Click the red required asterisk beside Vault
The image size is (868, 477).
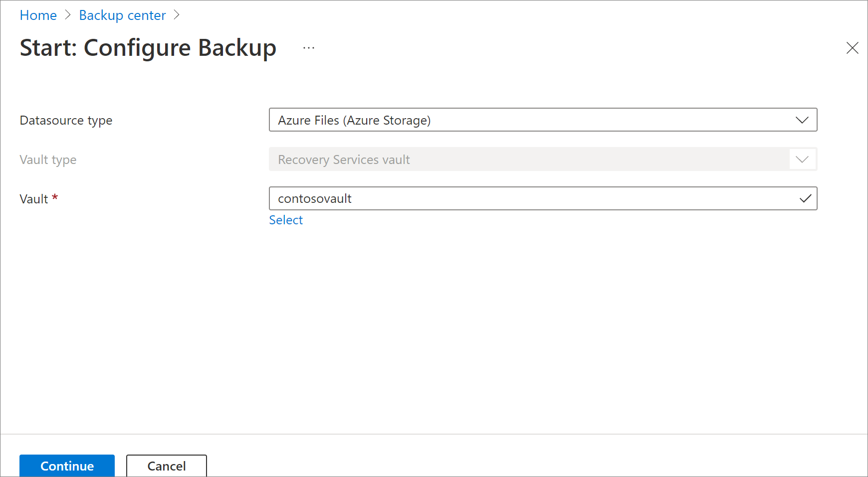(x=55, y=198)
